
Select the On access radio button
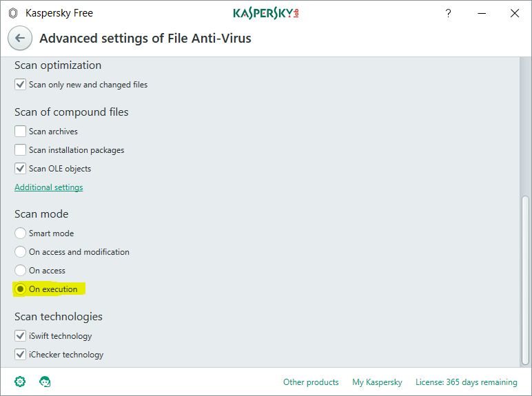tap(21, 271)
